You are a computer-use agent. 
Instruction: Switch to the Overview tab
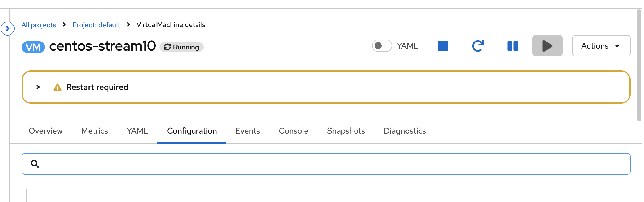(46, 131)
